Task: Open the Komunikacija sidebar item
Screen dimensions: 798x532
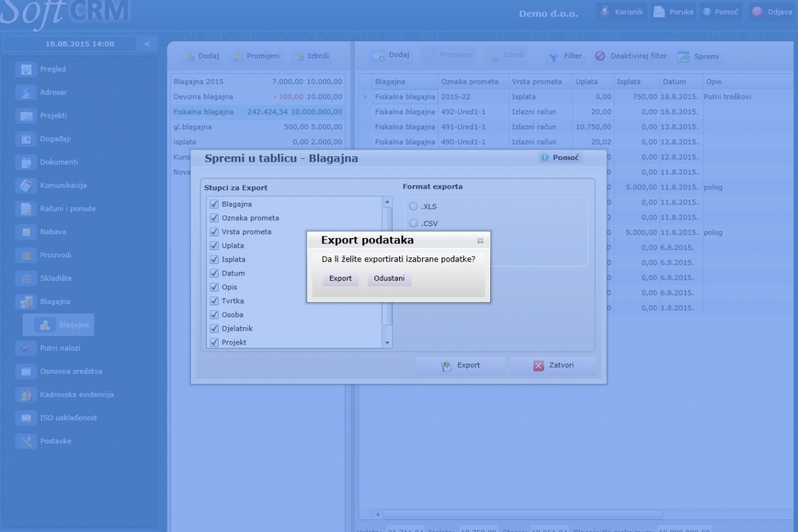Action: 63,186
